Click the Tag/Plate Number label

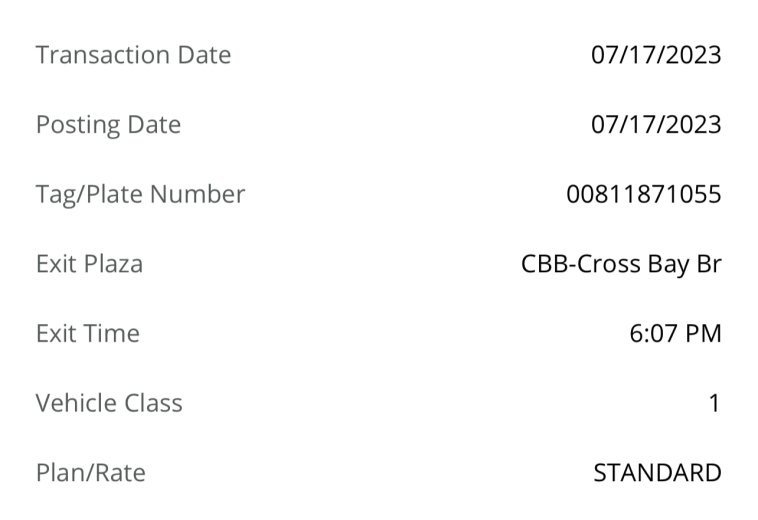tap(140, 194)
